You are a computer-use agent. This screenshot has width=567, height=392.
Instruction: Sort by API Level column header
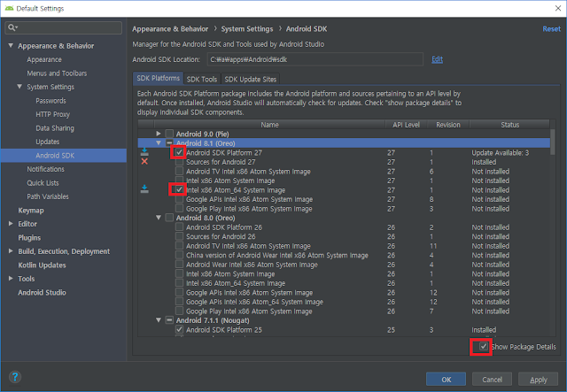(x=406, y=125)
